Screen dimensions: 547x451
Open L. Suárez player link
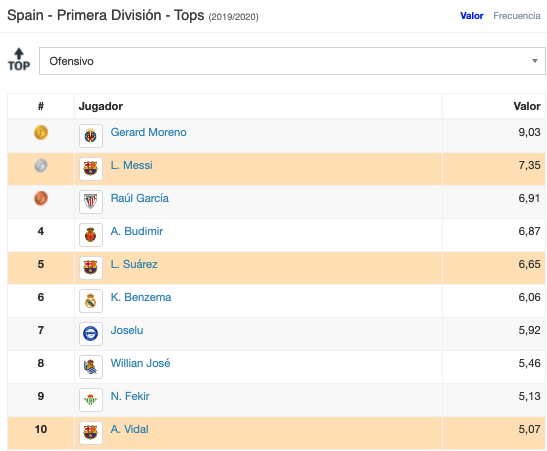[x=134, y=264]
